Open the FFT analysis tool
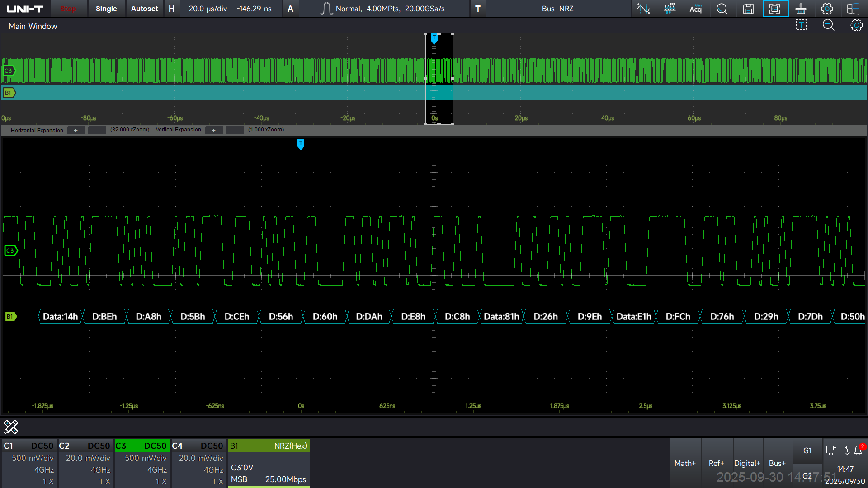The image size is (868, 488). 670,9
